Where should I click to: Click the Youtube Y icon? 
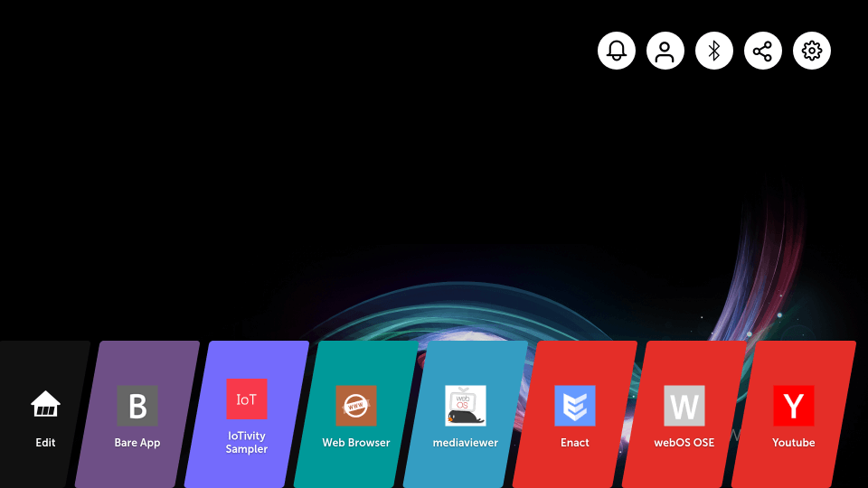tap(794, 406)
